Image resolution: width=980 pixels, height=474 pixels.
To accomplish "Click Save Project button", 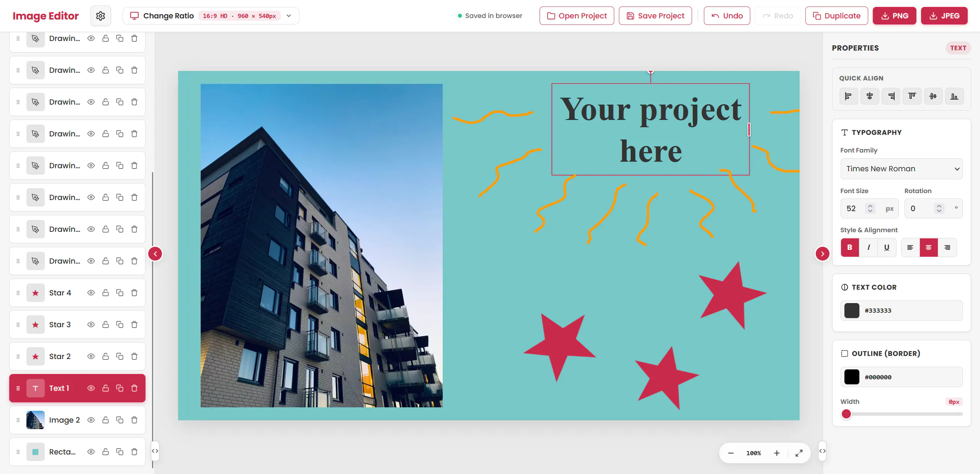I will click(655, 16).
